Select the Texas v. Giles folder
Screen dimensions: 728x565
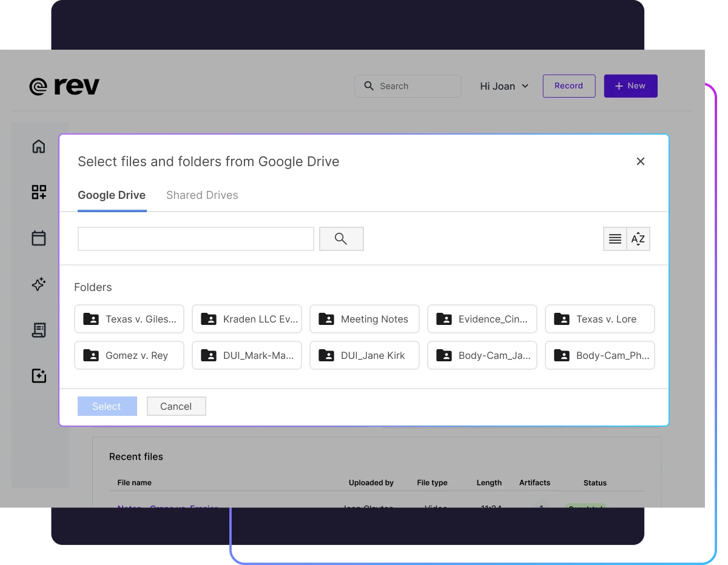[x=129, y=319]
